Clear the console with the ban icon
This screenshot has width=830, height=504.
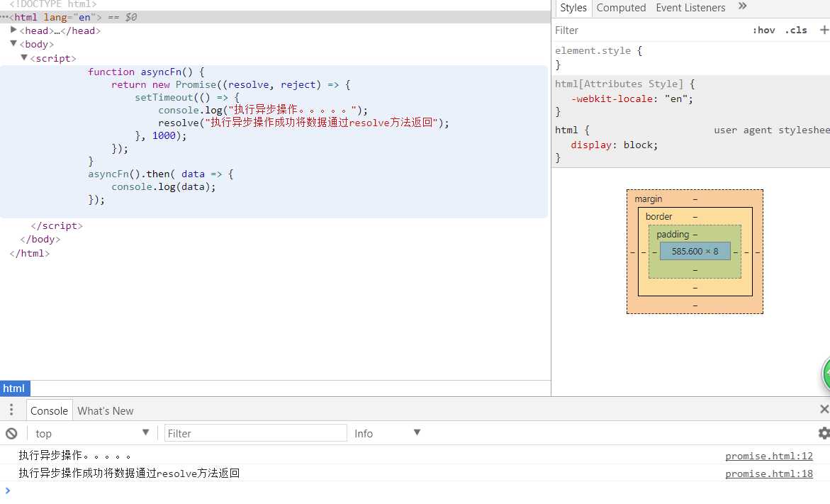pyautogui.click(x=11, y=434)
